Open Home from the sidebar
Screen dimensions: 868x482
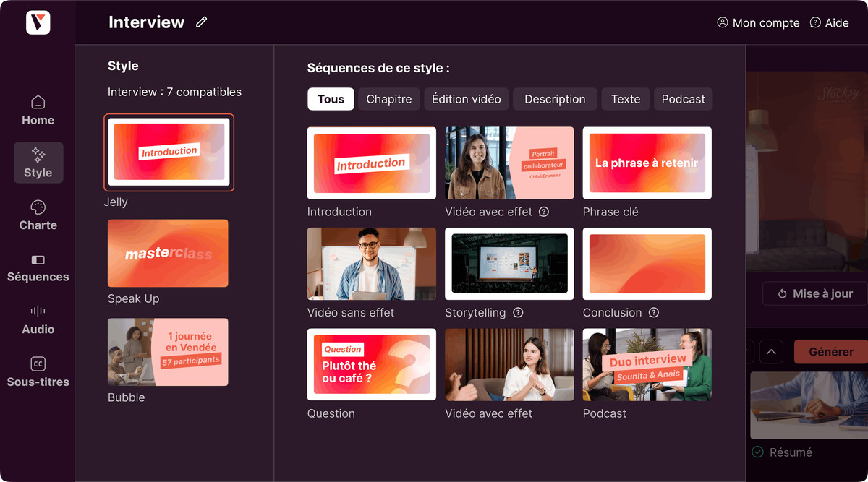click(38, 111)
